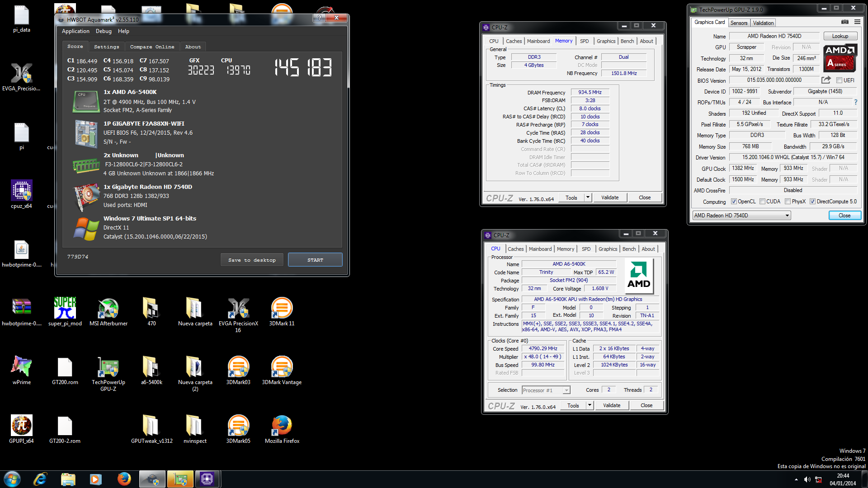
Task: Launch Mozilla Firefox desktop shortcut
Action: pyautogui.click(x=282, y=429)
